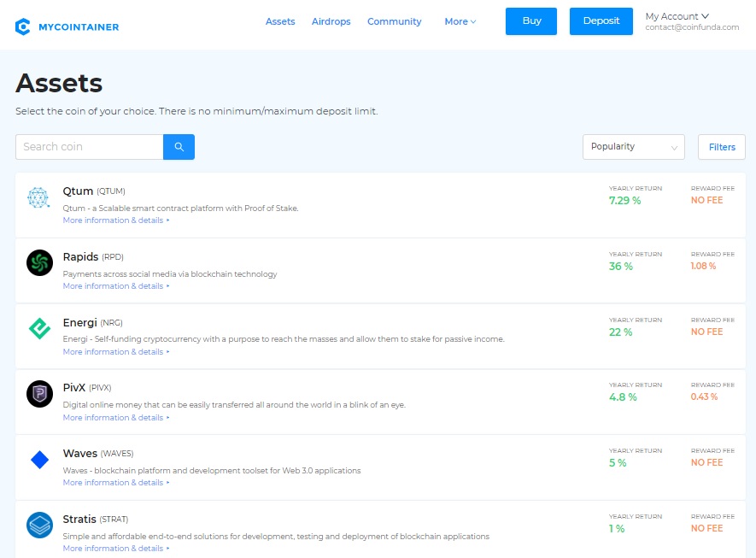The width and height of the screenshot is (756, 558).
Task: Click the contact@coinfunda.com email text
Action: [692, 27]
